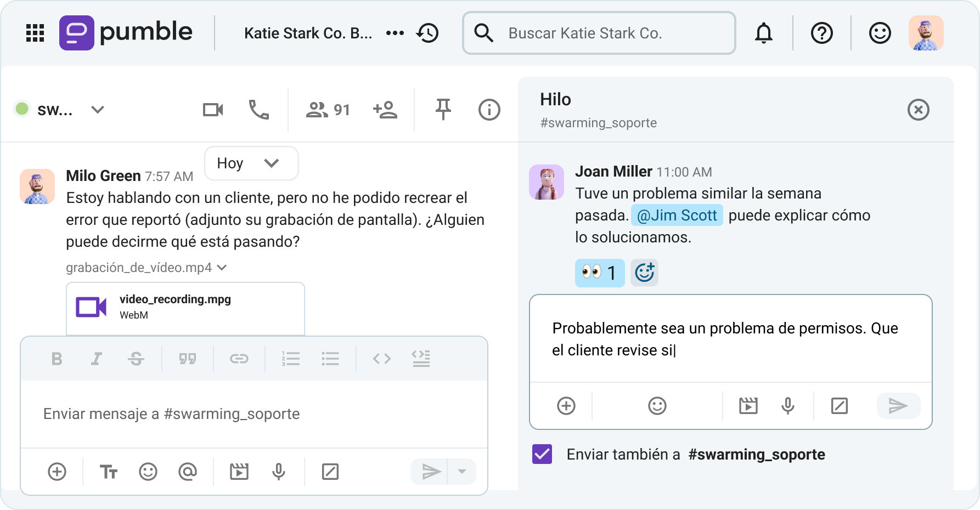This screenshot has width=980, height=510.
Task: Collapse the grabación_de_vídeo.mp4 attachment
Action: tap(222, 268)
